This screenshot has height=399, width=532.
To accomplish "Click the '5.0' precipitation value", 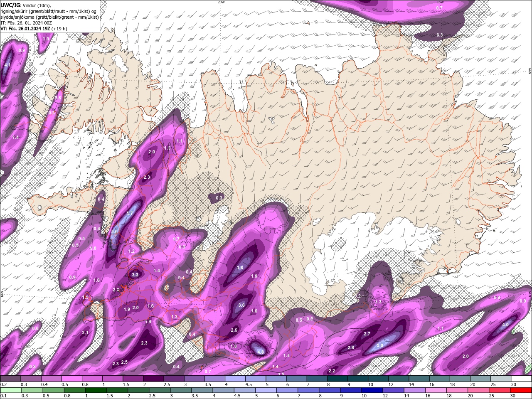I will tap(380, 345).
